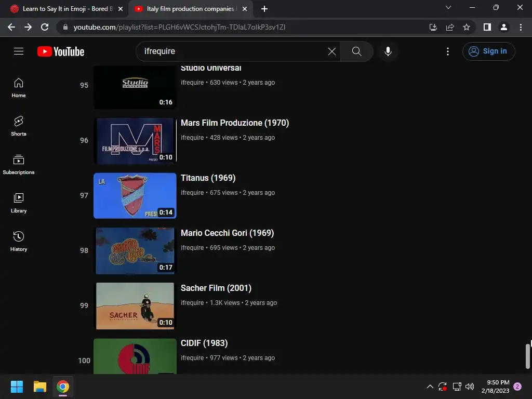The width and height of the screenshot is (532, 399).
Task: Select the Italy film production companies tab
Action: pos(190,9)
